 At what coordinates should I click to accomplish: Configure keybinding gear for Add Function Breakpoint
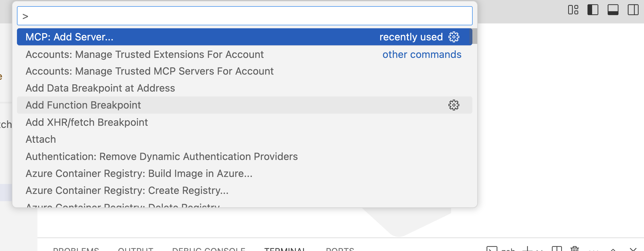pos(454,105)
